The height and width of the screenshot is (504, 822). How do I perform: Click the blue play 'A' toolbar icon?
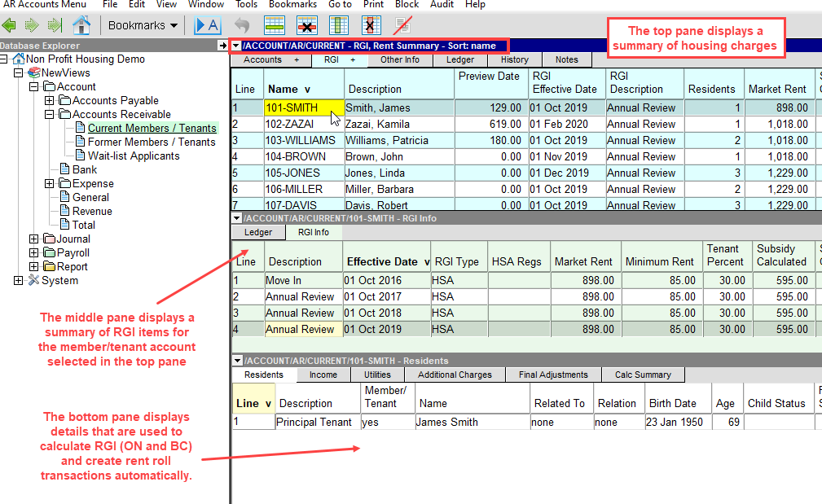point(206,25)
